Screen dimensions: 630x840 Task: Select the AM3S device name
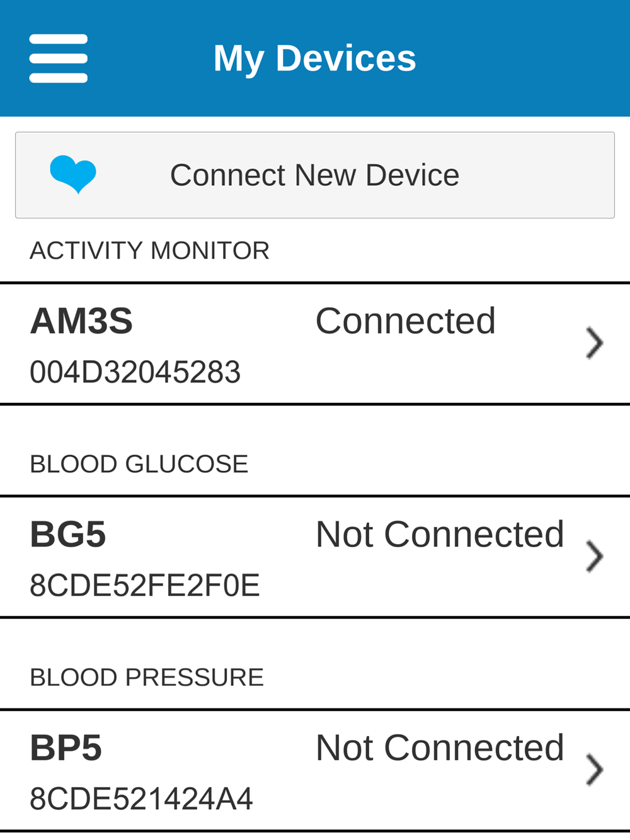click(x=81, y=321)
